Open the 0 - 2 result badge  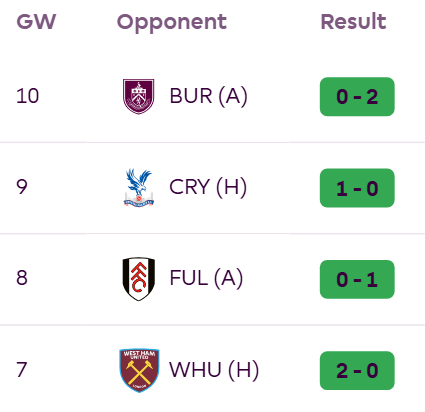click(357, 97)
